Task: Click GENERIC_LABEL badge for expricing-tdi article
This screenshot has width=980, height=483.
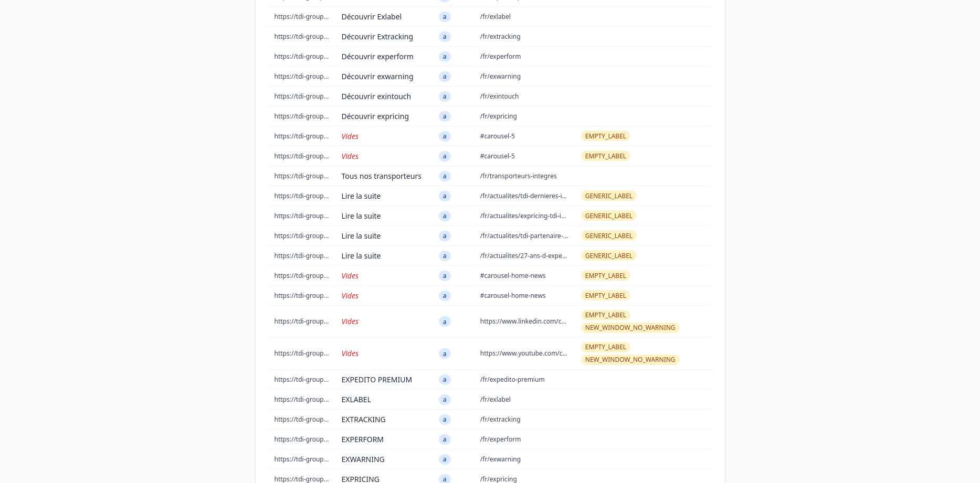Action: [x=608, y=216]
